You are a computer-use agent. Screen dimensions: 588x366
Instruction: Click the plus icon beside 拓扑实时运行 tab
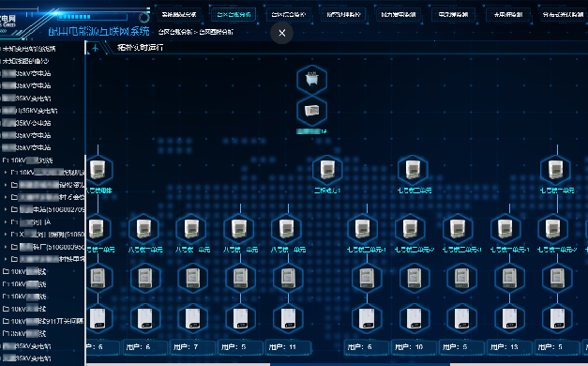tap(96, 48)
